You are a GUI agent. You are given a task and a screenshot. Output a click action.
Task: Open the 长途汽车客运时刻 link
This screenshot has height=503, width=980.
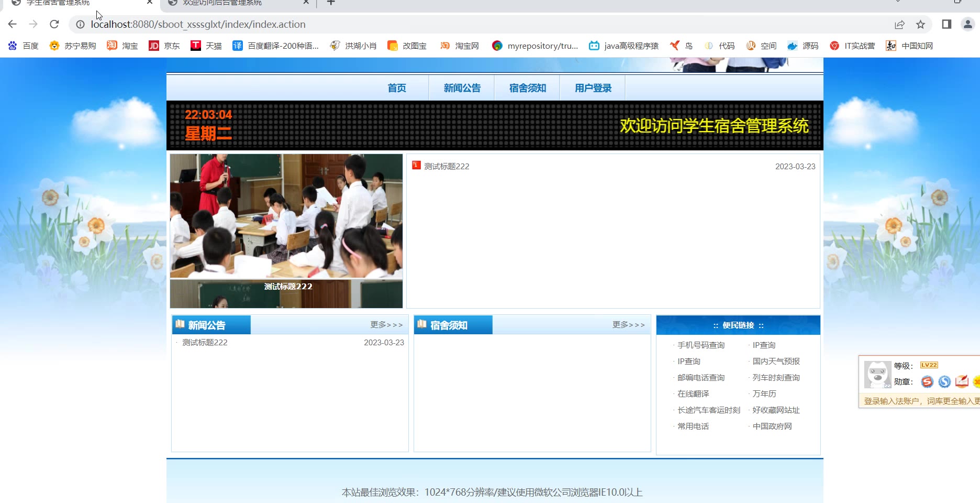709,410
